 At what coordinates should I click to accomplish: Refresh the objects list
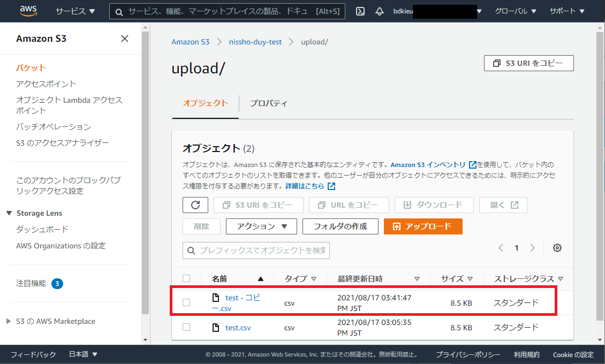195,204
